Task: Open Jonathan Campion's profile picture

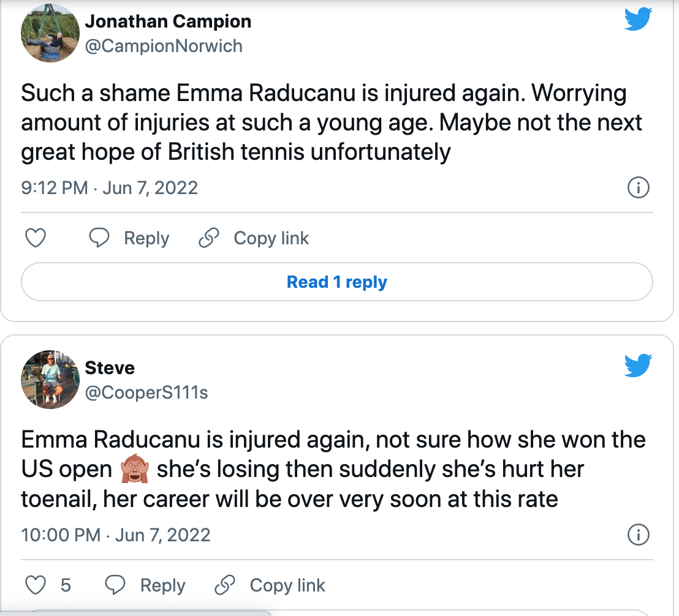Action: click(50, 35)
